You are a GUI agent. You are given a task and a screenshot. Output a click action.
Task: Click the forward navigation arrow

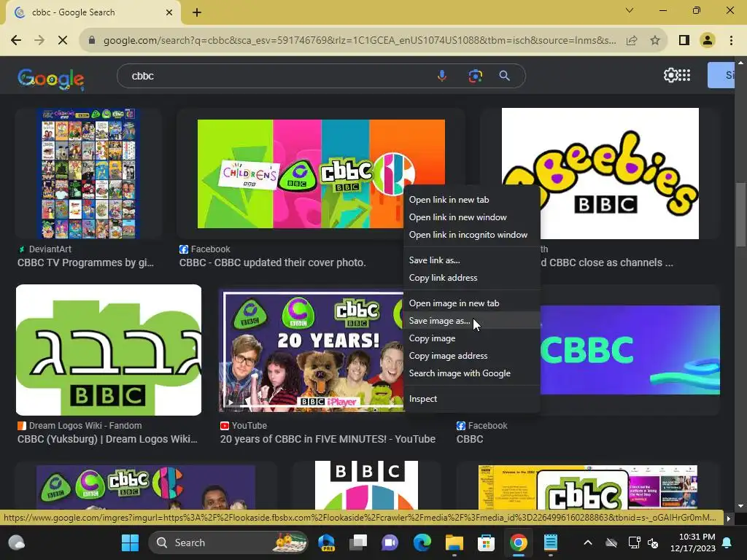coord(39,41)
